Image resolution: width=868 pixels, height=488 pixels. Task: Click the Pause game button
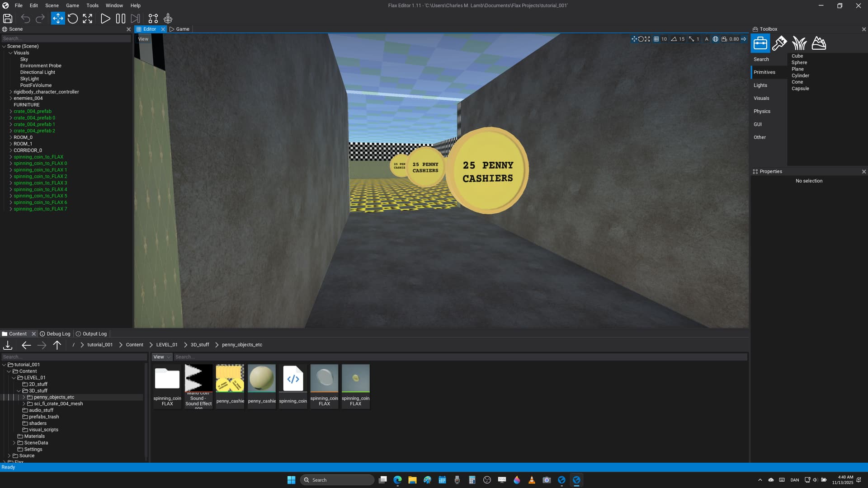tap(120, 19)
